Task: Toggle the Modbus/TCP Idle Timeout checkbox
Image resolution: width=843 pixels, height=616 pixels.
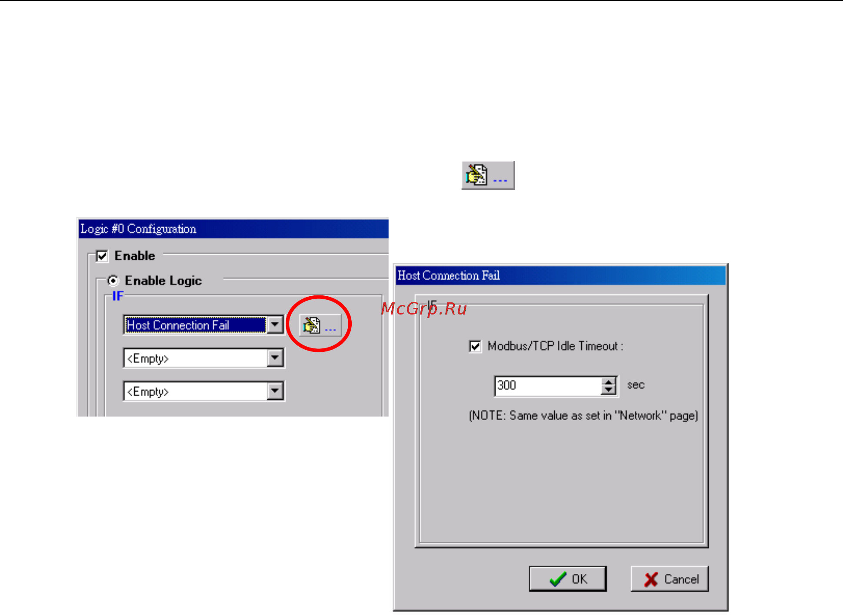Action: 475,346
